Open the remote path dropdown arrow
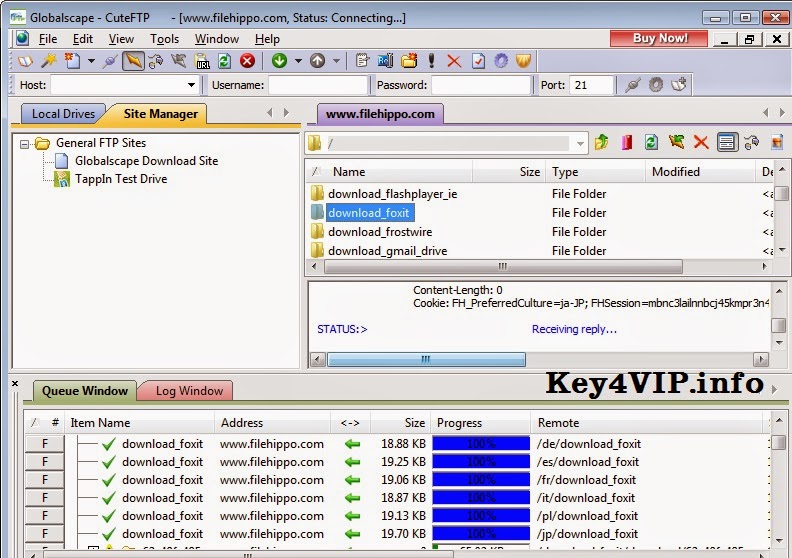This screenshot has width=792, height=558. coord(580,144)
